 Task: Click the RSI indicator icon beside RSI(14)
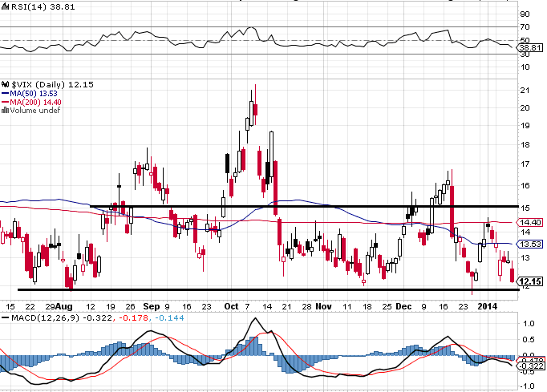[6, 6]
